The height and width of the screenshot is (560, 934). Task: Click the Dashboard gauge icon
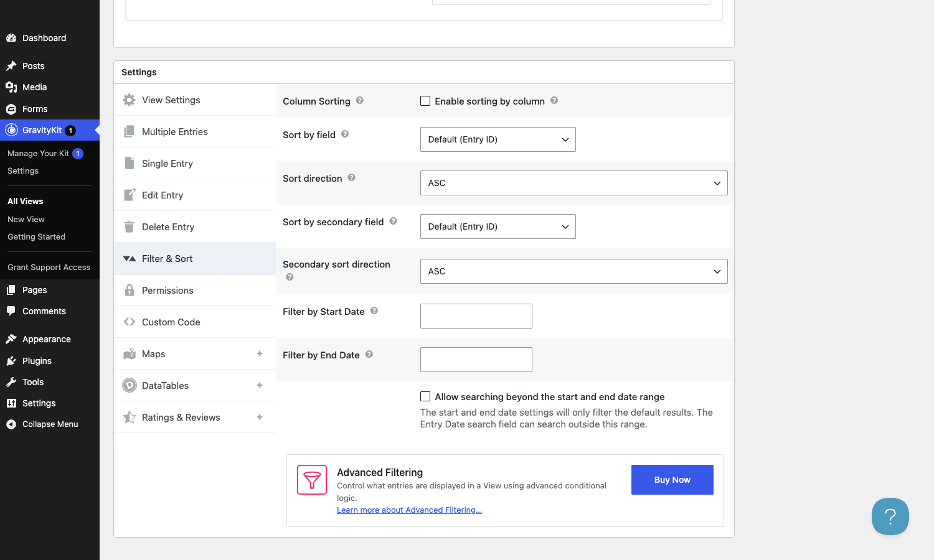click(11, 38)
